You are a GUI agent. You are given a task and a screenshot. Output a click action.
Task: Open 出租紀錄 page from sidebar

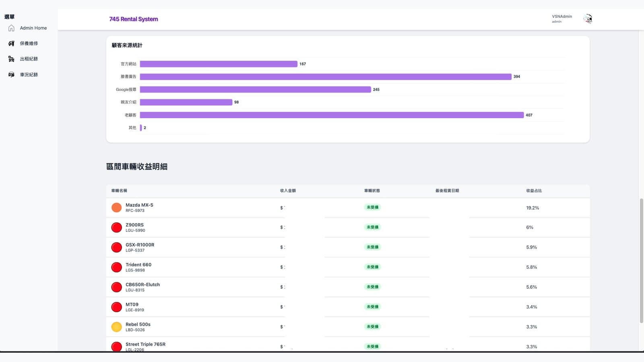coord(29,59)
